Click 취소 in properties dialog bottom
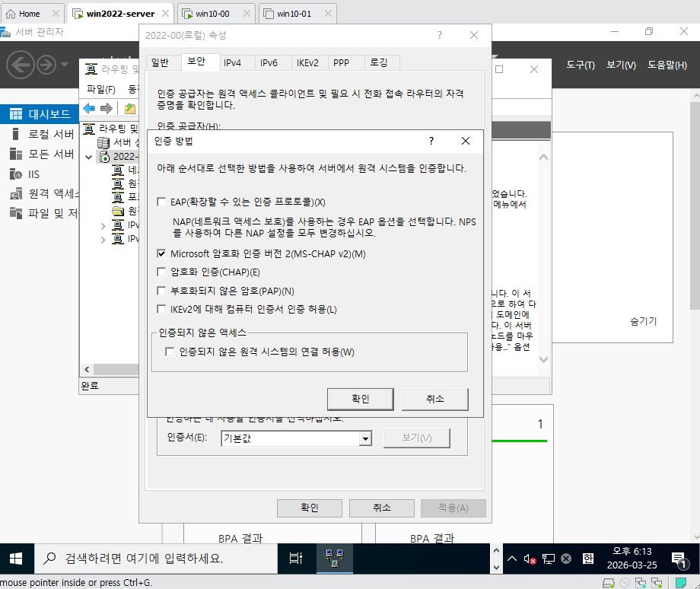The width and height of the screenshot is (700, 589). (x=382, y=508)
